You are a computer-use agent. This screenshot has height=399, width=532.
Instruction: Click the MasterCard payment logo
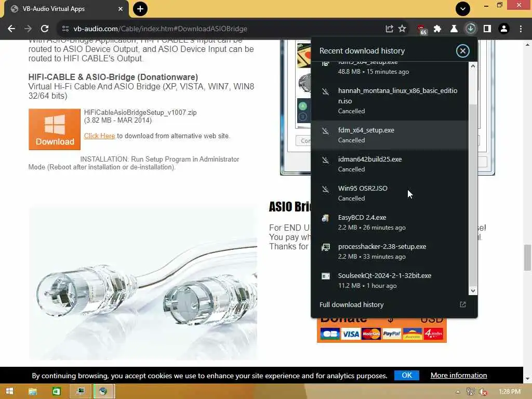(x=371, y=334)
